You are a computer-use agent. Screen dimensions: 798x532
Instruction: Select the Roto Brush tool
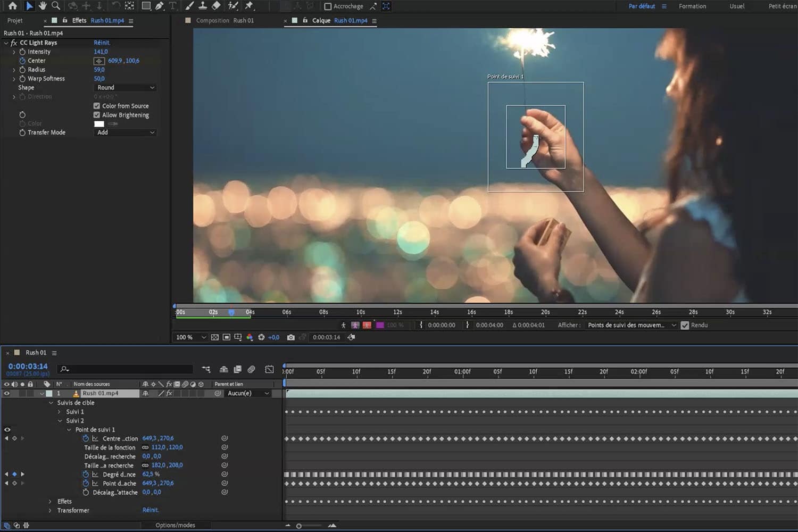click(233, 6)
